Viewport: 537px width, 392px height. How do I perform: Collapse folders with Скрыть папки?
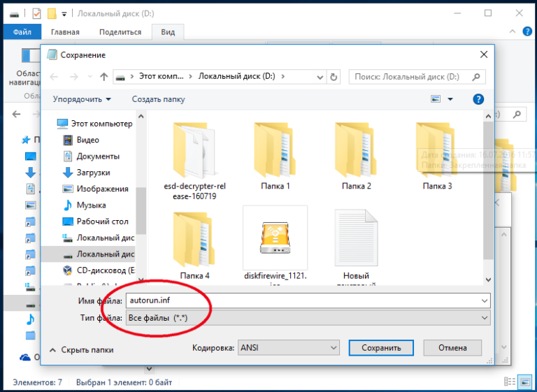[x=82, y=349]
